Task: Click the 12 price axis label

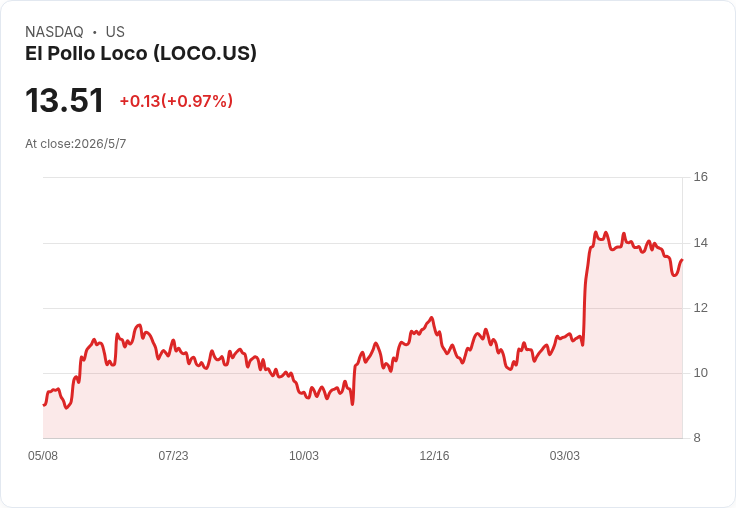Action: (x=700, y=308)
